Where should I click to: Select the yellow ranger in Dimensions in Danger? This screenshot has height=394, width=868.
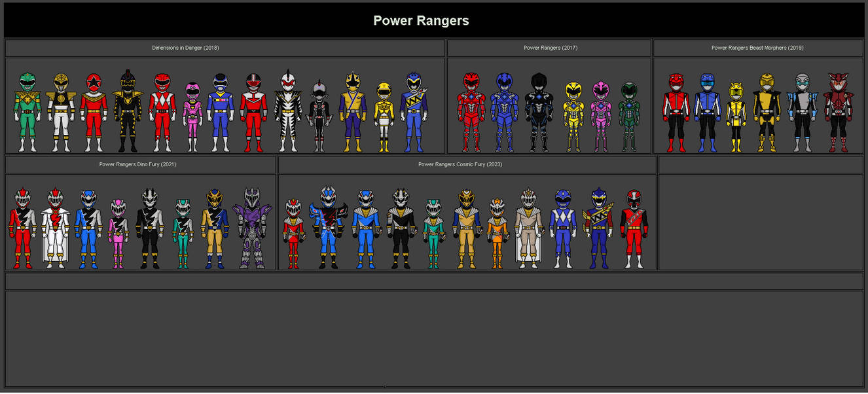[x=384, y=116]
